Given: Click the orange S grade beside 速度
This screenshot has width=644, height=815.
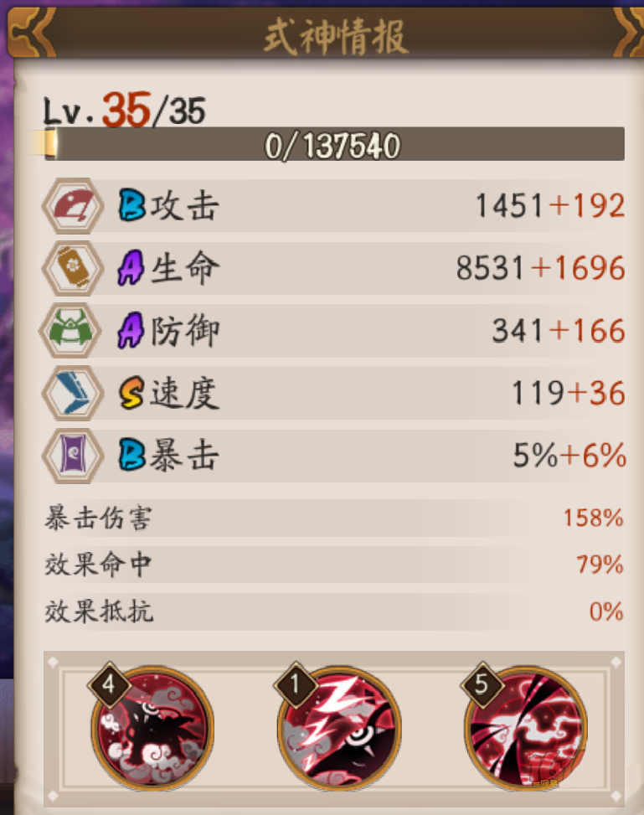Looking at the screenshot, I should pos(131,393).
